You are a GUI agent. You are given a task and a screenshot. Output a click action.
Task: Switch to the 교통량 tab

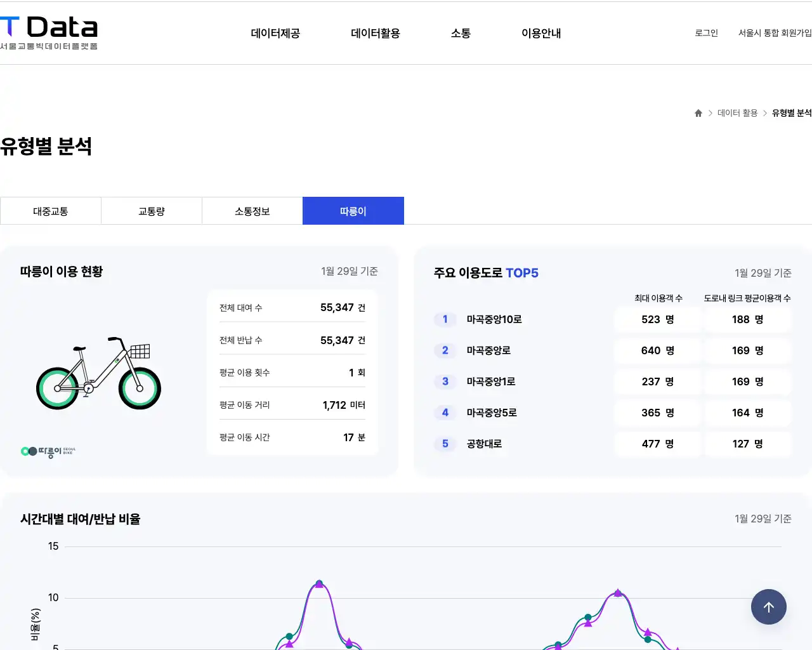click(x=151, y=211)
